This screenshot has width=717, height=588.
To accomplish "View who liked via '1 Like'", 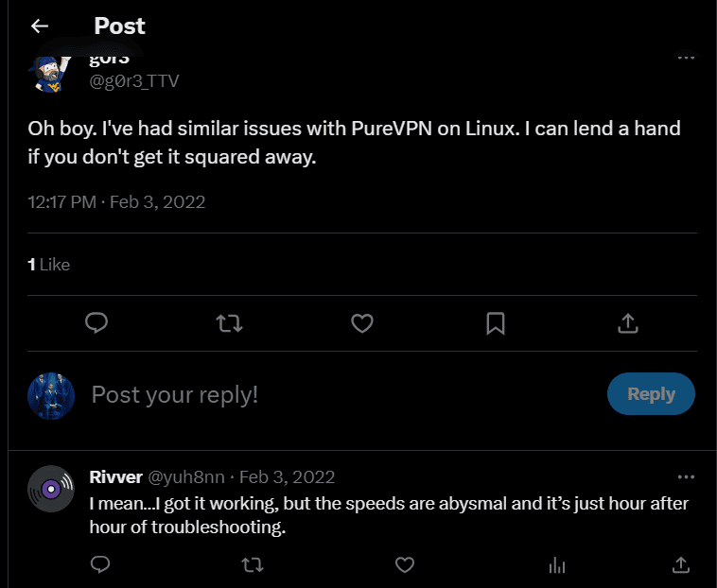I will (49, 265).
